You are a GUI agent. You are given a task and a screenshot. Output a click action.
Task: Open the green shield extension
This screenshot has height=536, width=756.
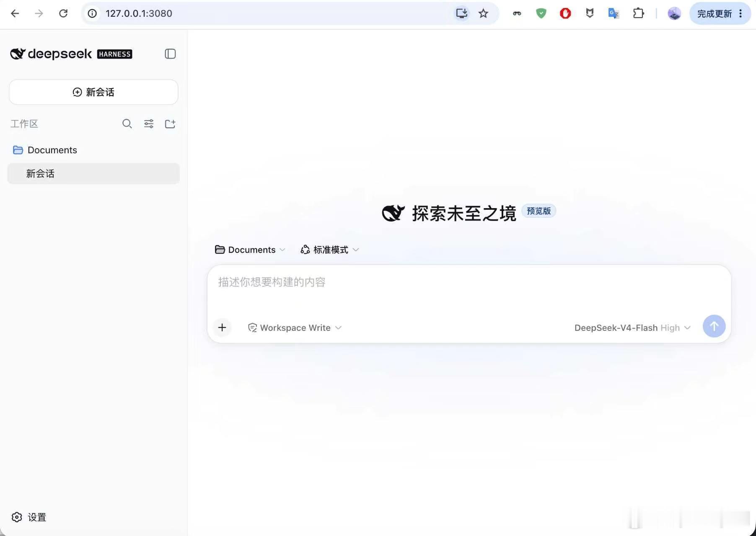coord(541,13)
